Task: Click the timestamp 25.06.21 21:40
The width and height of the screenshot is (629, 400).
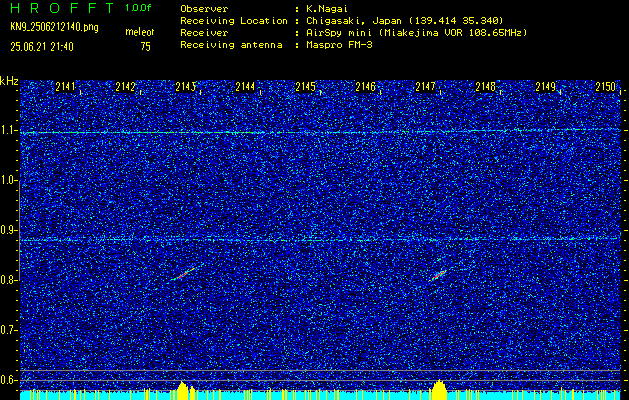Action: click(x=42, y=47)
